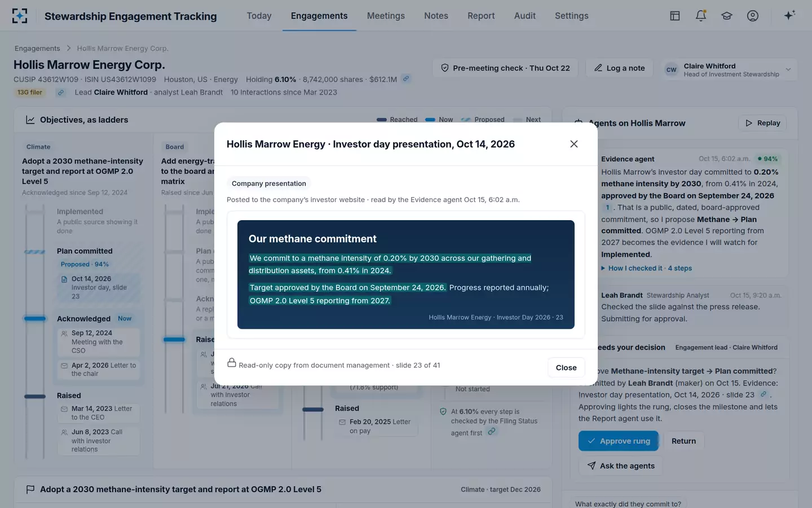Click the flag icon beside the methane objective heading

pyautogui.click(x=30, y=489)
